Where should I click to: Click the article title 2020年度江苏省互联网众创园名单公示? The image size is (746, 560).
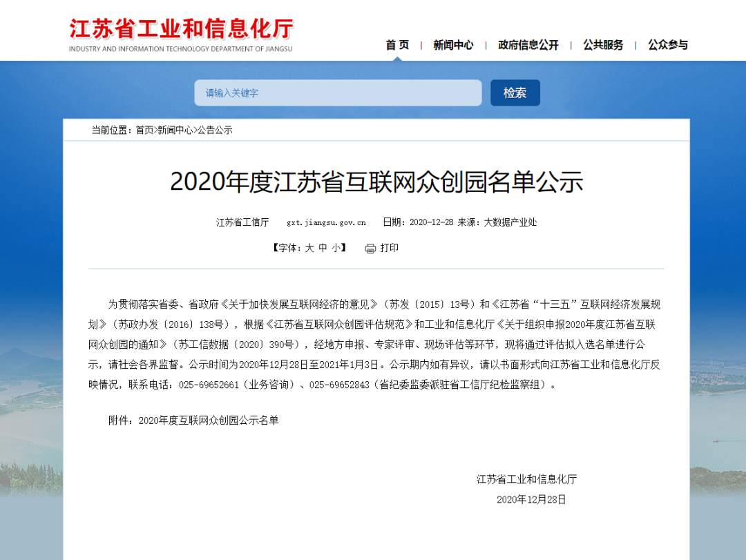coord(376,182)
